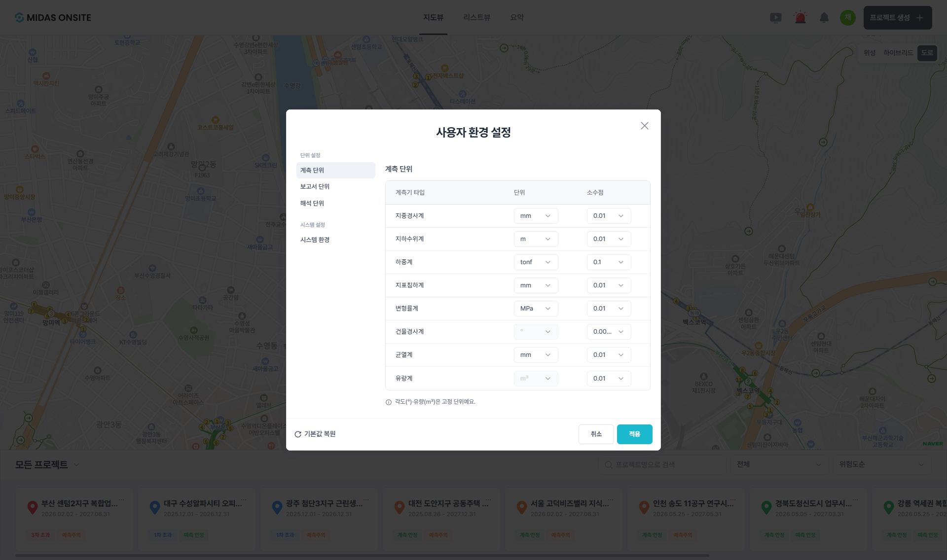
Task: Click the search magnifier icon in project search
Action: (x=608, y=465)
